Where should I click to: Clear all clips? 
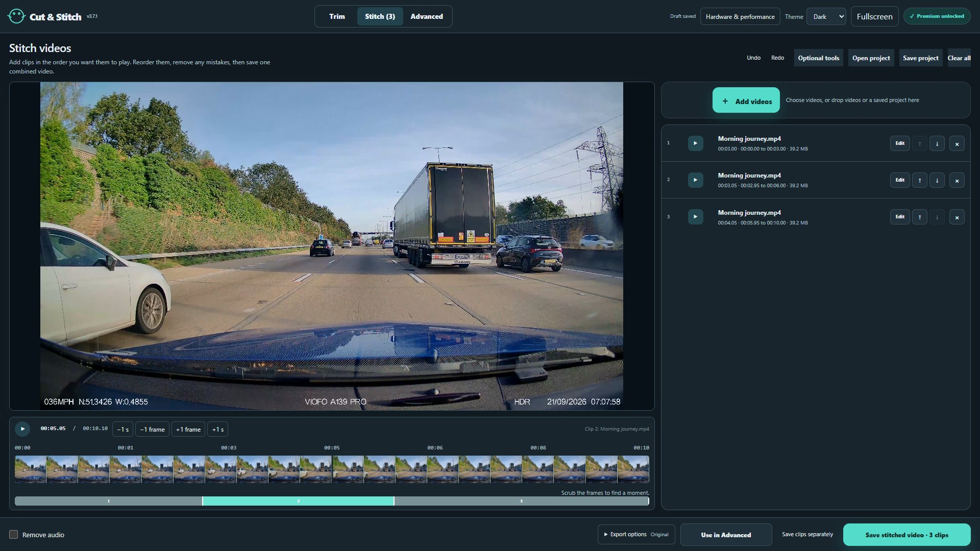coord(959,58)
